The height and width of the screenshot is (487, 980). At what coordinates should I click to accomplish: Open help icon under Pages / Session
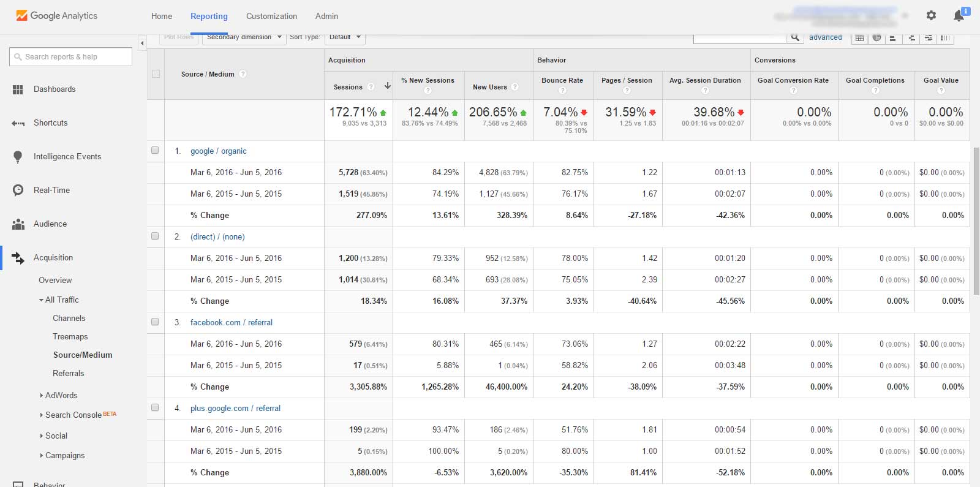627,91
